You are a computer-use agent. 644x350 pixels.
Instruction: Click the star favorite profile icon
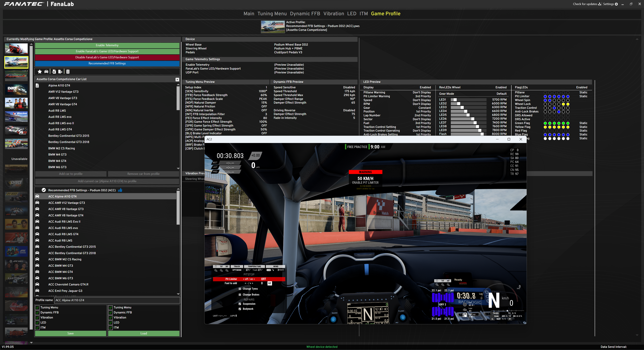pyautogui.click(x=40, y=72)
